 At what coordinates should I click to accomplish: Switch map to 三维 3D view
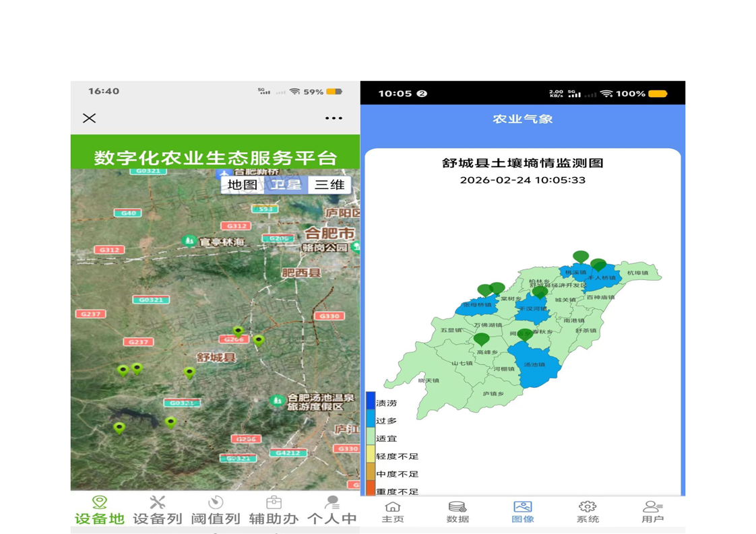coord(329,185)
